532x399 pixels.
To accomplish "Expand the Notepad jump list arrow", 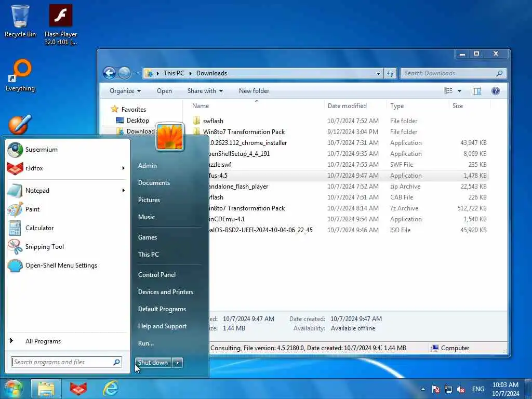I will 124,191.
